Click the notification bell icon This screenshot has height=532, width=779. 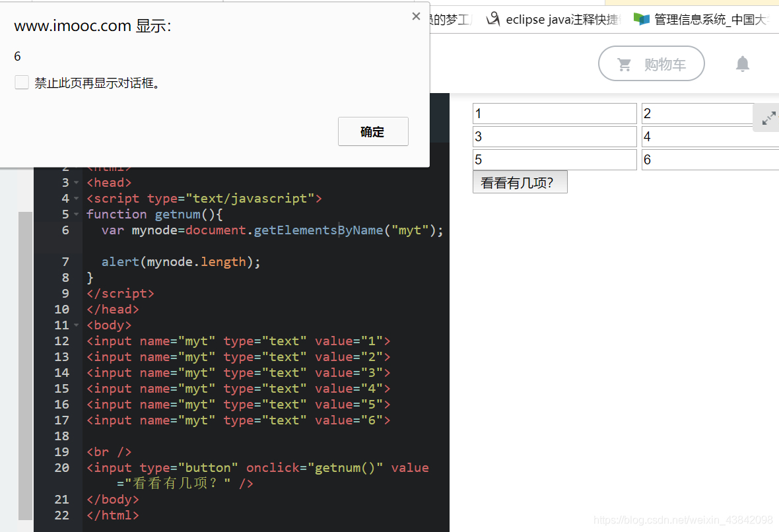[x=742, y=64]
